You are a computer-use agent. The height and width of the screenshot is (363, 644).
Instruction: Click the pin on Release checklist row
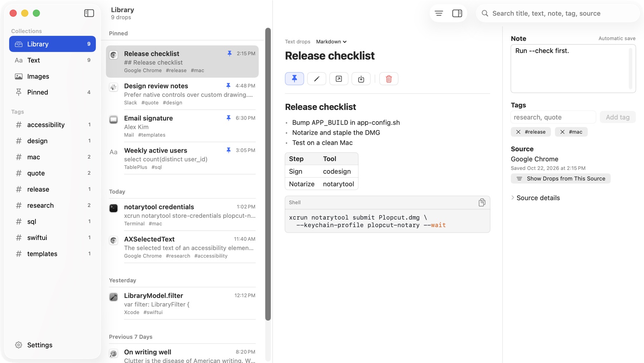pos(230,54)
